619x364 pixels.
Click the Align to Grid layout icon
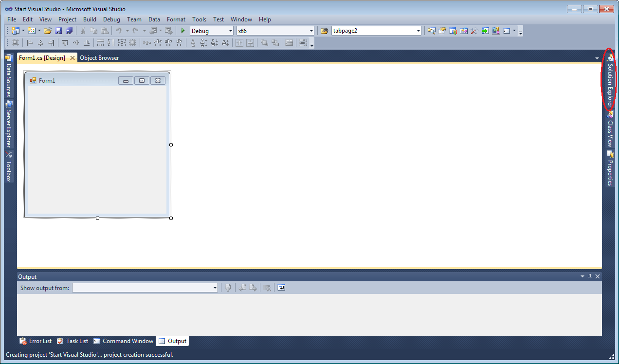(15, 43)
